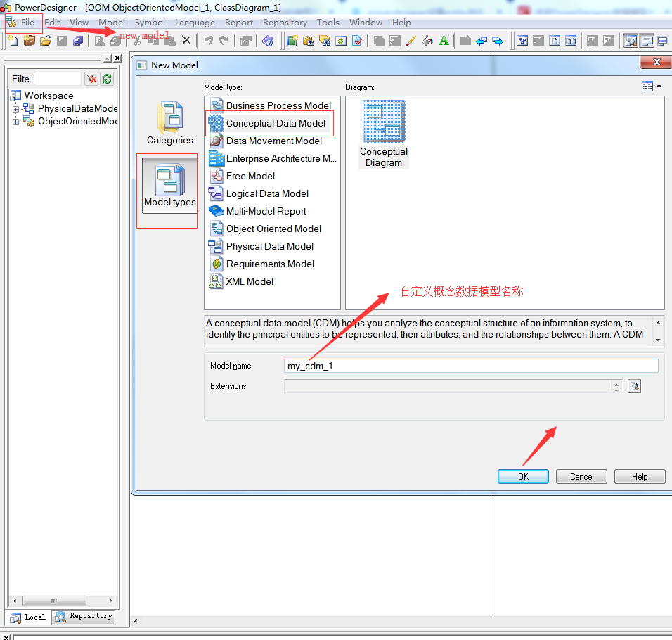Select Multi-Model Report type
Image resolution: width=672 pixels, height=640 pixels.
258,211
